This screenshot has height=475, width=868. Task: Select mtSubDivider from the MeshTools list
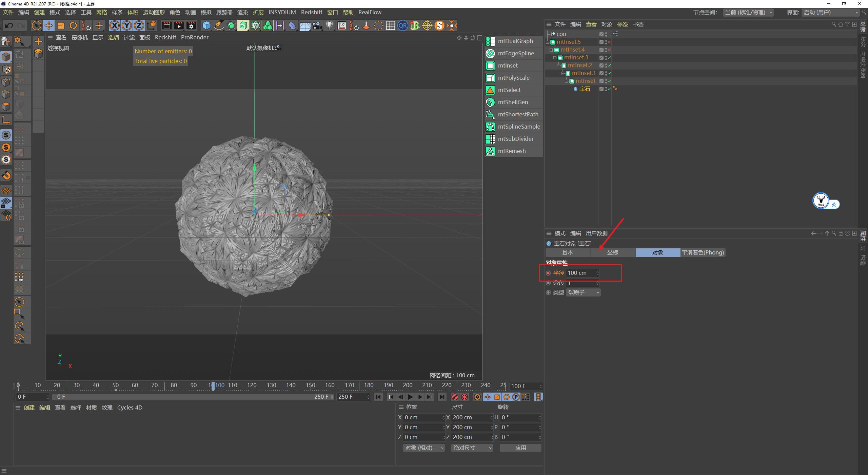click(515, 139)
